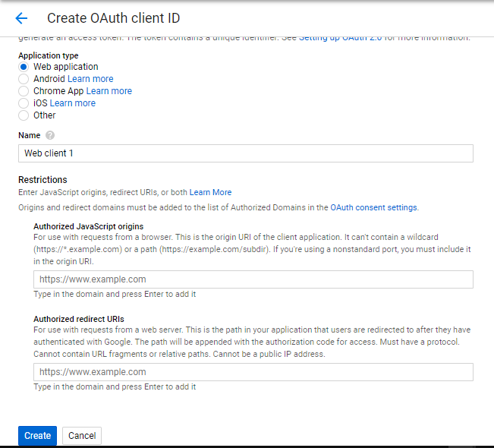Focus the Authorized JavaScript origins input
Image resolution: width=494 pixels, height=448 pixels.
coord(253,279)
